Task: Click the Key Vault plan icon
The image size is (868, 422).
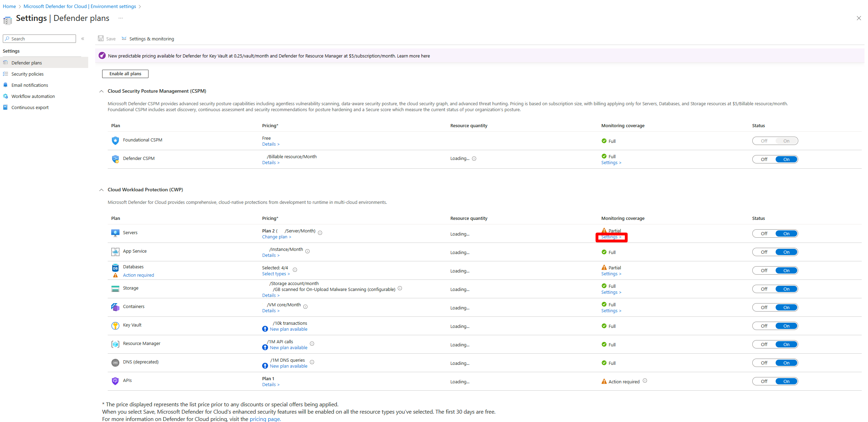Action: click(115, 325)
